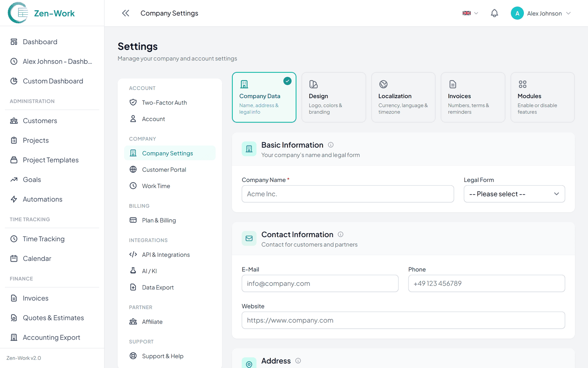
Task: Open Time Tracking via its clock icon
Action: 13,239
